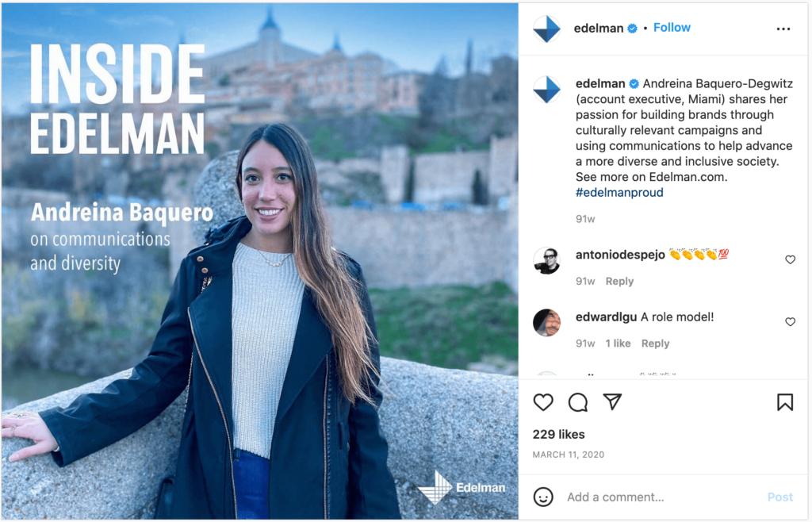
Task: Reply to edwardlgu's comment
Action: tap(655, 344)
